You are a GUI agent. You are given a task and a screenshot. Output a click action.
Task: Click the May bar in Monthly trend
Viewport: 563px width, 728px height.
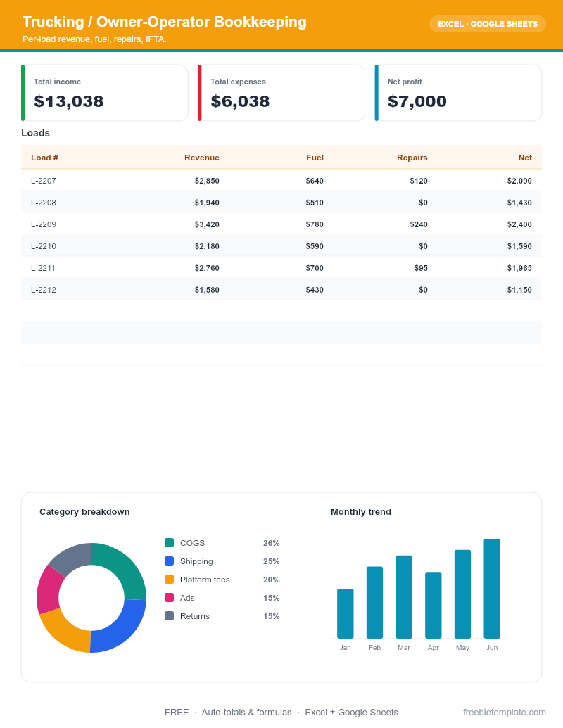(x=462, y=594)
